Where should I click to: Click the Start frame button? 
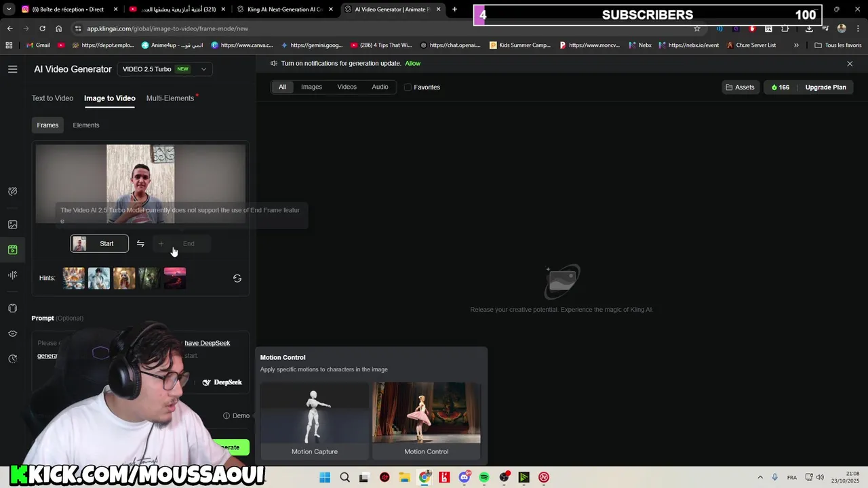coord(100,243)
